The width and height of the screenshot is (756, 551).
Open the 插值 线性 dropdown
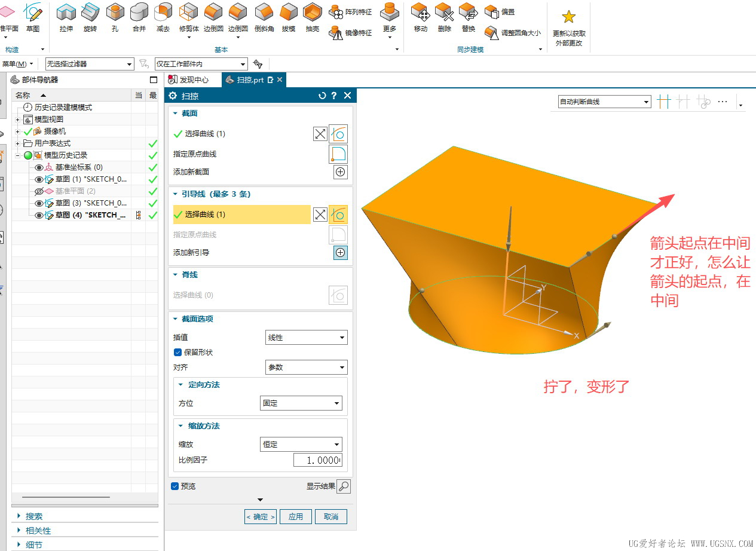(306, 338)
